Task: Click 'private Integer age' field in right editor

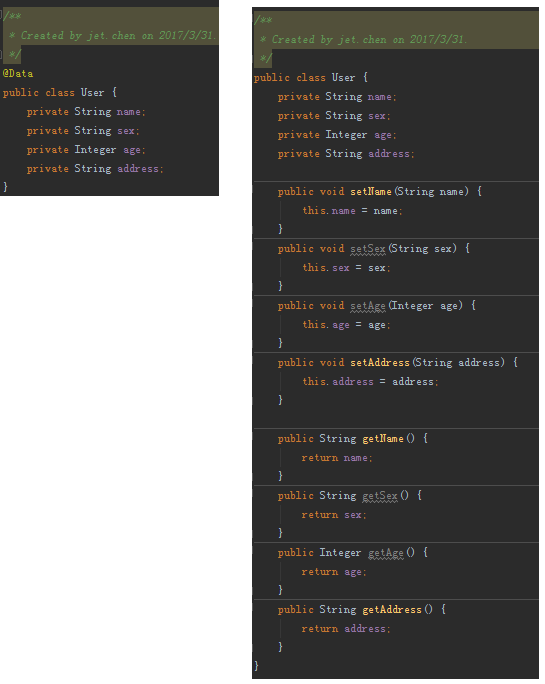Action: (337, 135)
